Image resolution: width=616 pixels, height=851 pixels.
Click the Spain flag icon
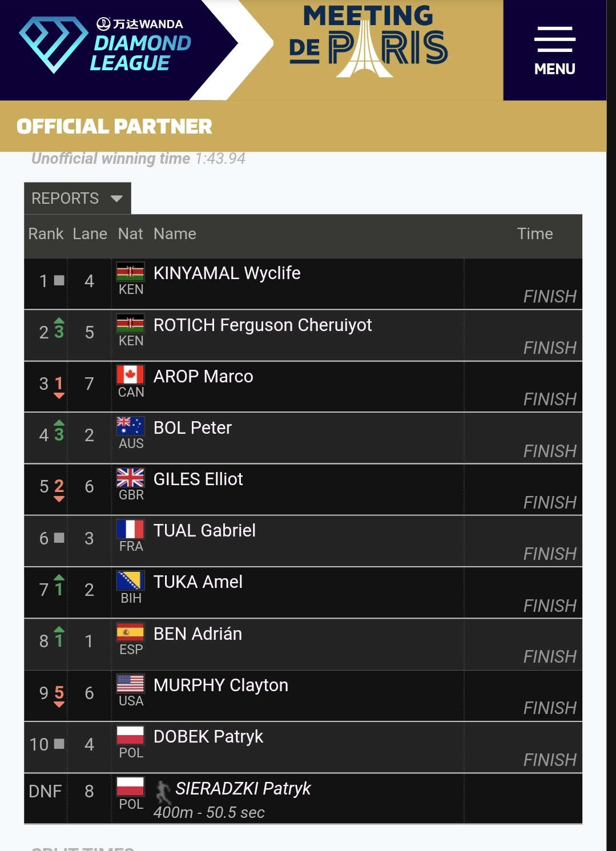point(130,632)
